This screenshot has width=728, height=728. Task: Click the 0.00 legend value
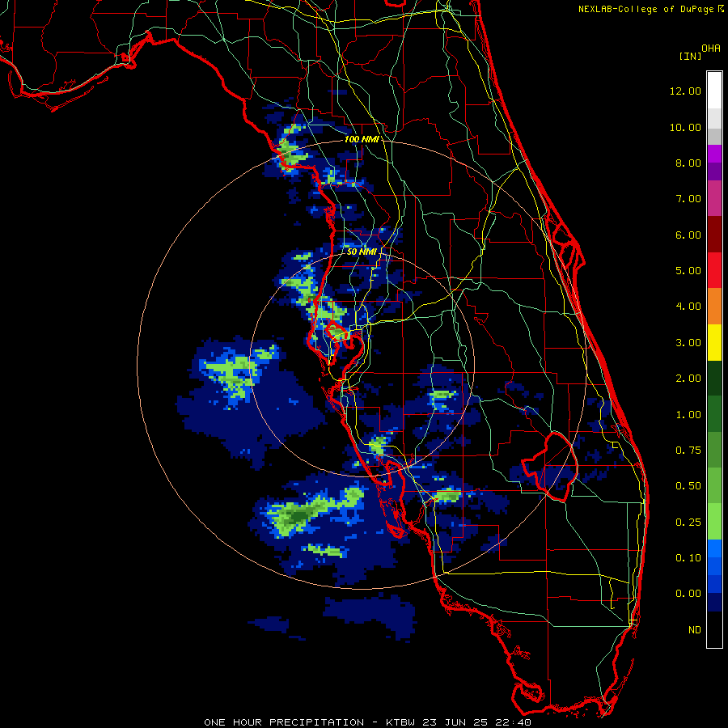tap(688, 594)
